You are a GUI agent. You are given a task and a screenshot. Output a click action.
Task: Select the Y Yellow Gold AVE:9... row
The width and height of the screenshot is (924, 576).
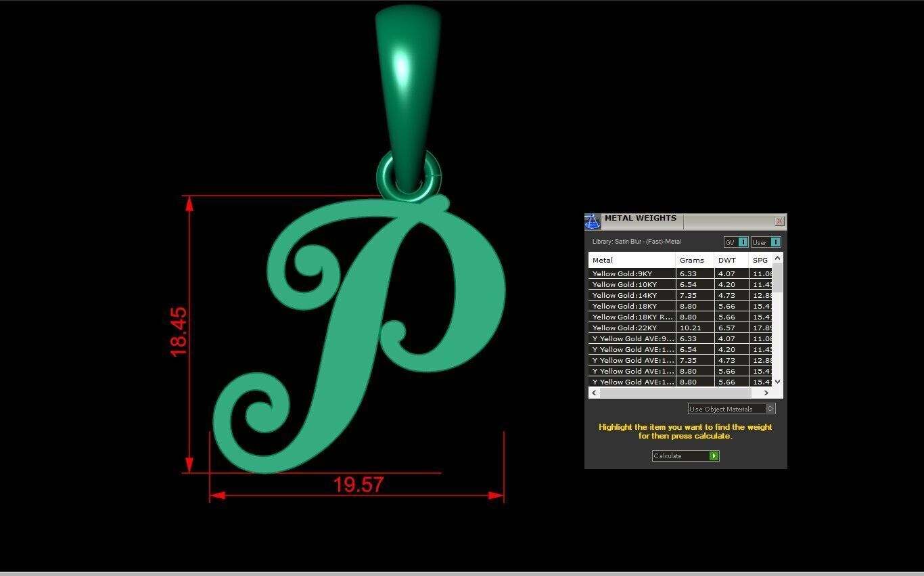pos(680,338)
